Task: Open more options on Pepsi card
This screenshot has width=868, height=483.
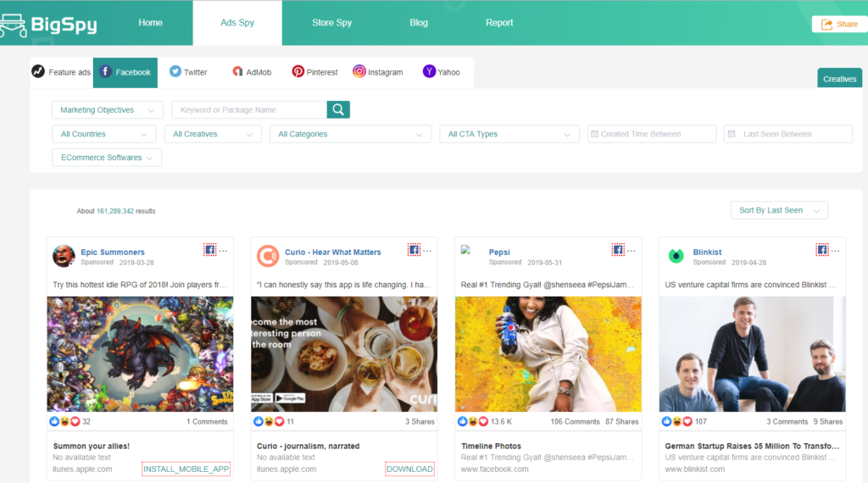Action: (x=632, y=251)
